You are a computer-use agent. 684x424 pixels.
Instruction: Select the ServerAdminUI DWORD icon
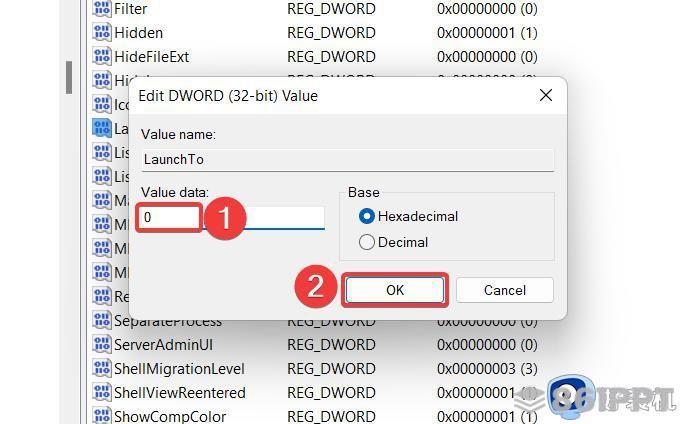coord(102,344)
